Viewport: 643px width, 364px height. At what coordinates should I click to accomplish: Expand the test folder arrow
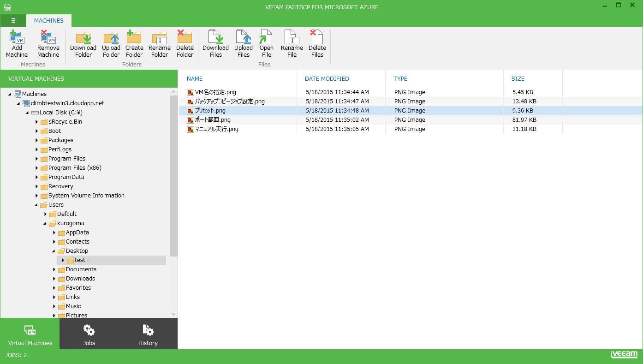[x=63, y=260]
